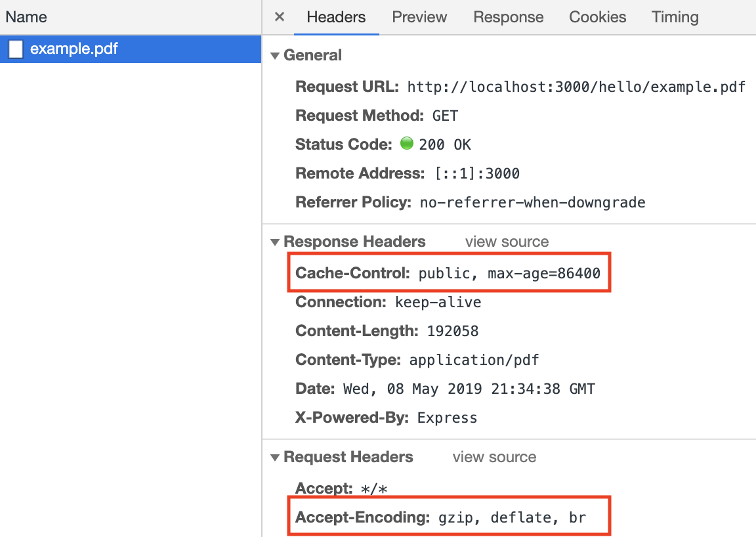Click the Request URL value
The height and width of the screenshot is (537, 756).
pyautogui.click(x=576, y=87)
